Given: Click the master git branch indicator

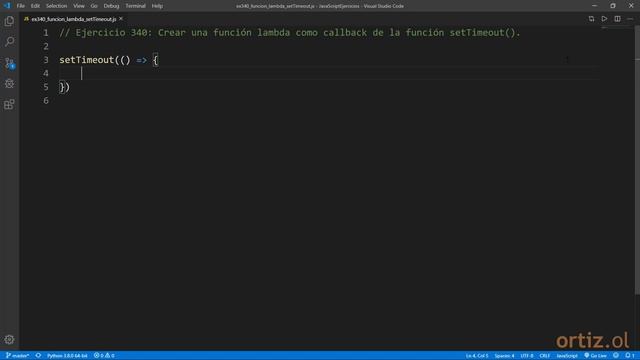Looking at the screenshot, I should (x=17, y=356).
